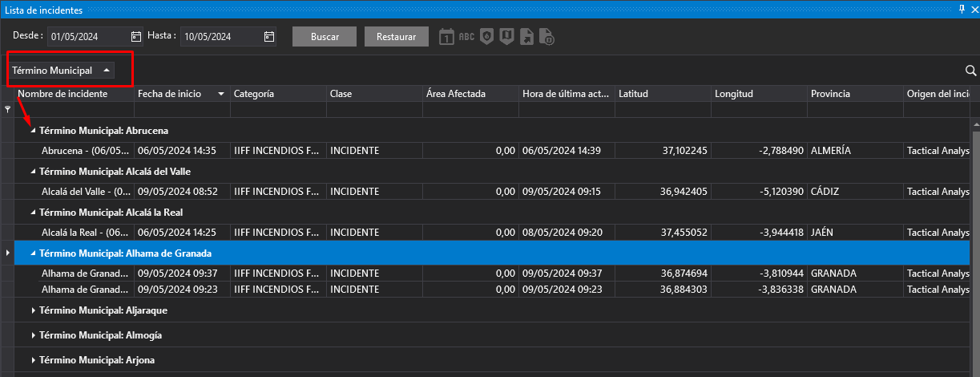Click the map shield toolbar icon

coord(506,37)
